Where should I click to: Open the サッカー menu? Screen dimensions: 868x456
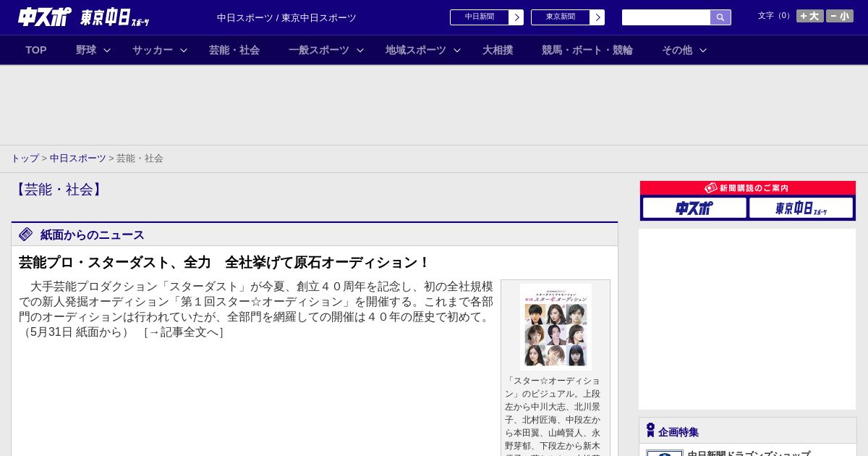pos(153,50)
